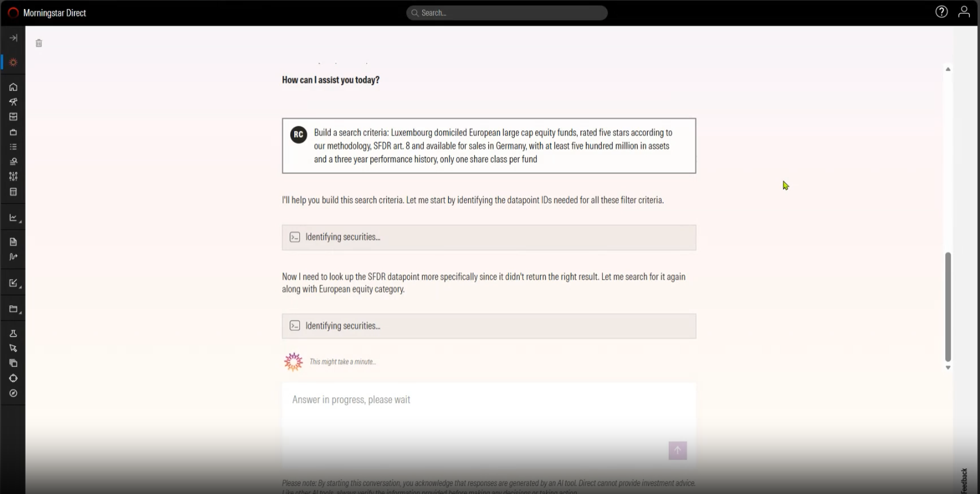
Task: Open the user profile icon
Action: (x=964, y=12)
